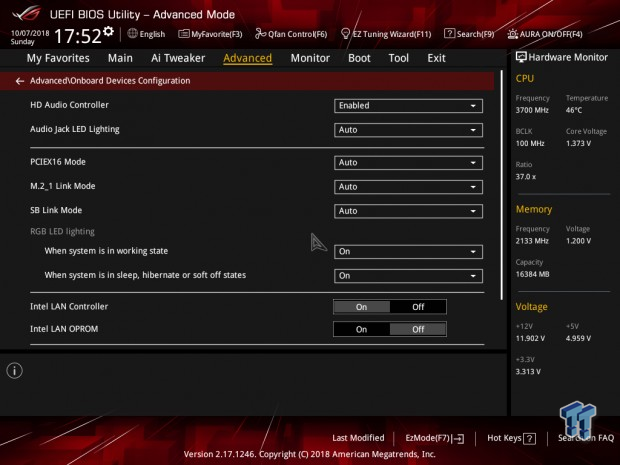Viewport: 620px width, 465px height.
Task: Click Advanced\Onboard Devices Configuration breadcrumb
Action: pos(110,81)
